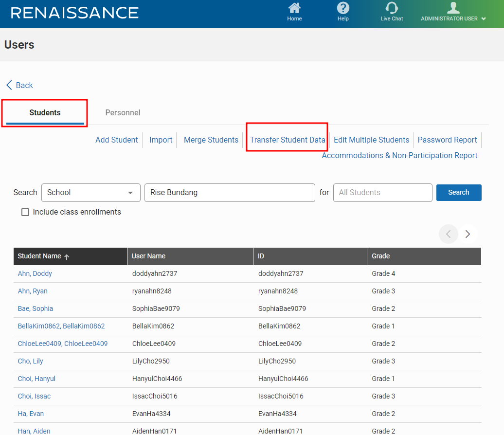Image resolution: width=504 pixels, height=435 pixels.
Task: Open Accommodations & Non-Participation Report
Action: 399,155
